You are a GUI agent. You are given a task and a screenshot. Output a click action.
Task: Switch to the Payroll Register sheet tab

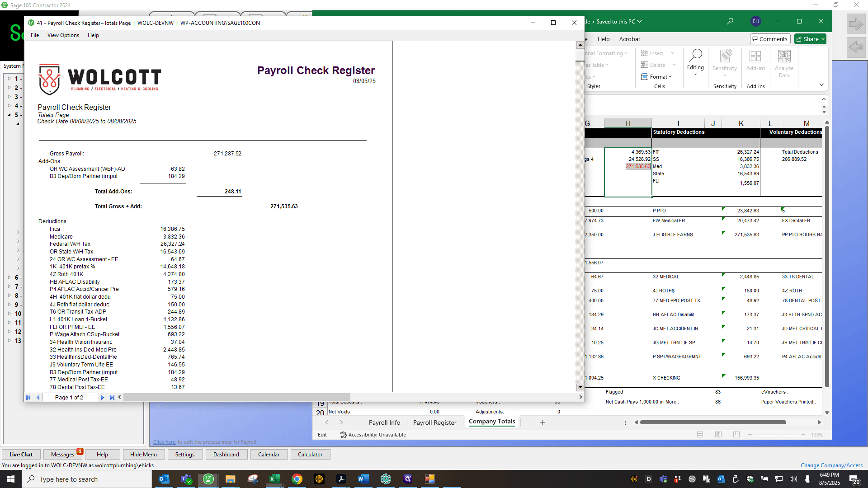434,422
